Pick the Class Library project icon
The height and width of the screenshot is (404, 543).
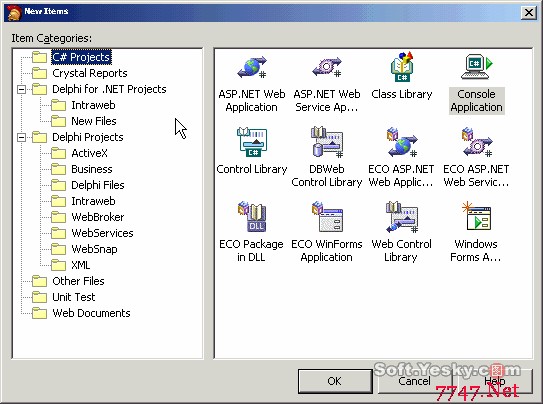(402, 67)
